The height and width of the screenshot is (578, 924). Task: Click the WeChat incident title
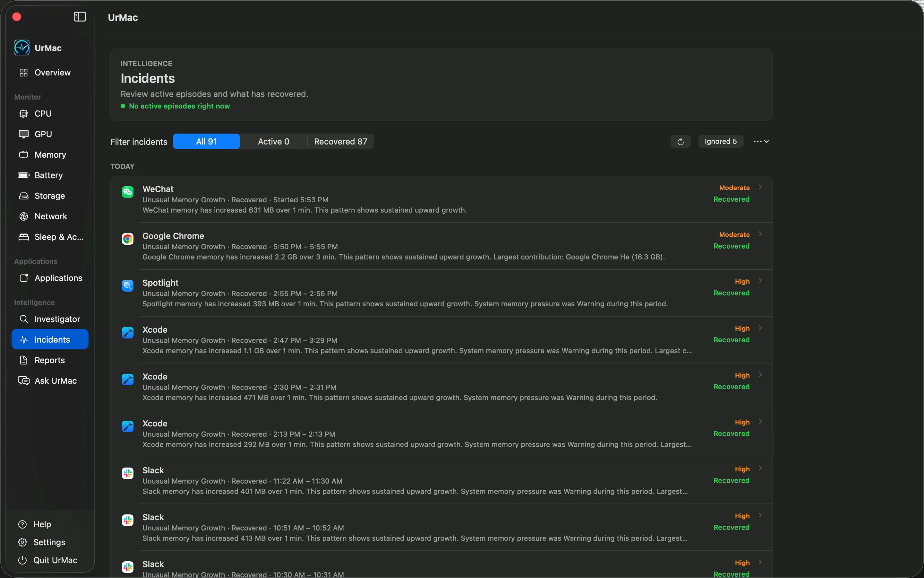(x=158, y=189)
